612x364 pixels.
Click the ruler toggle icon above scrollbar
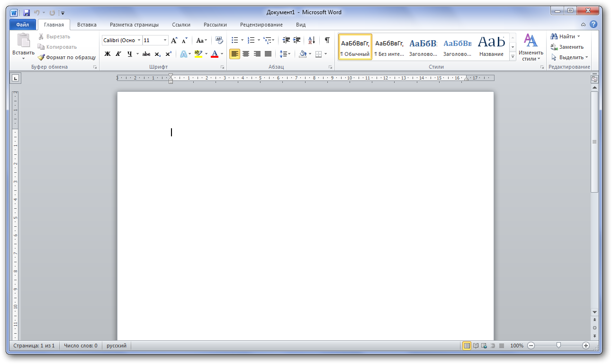pyautogui.click(x=594, y=79)
